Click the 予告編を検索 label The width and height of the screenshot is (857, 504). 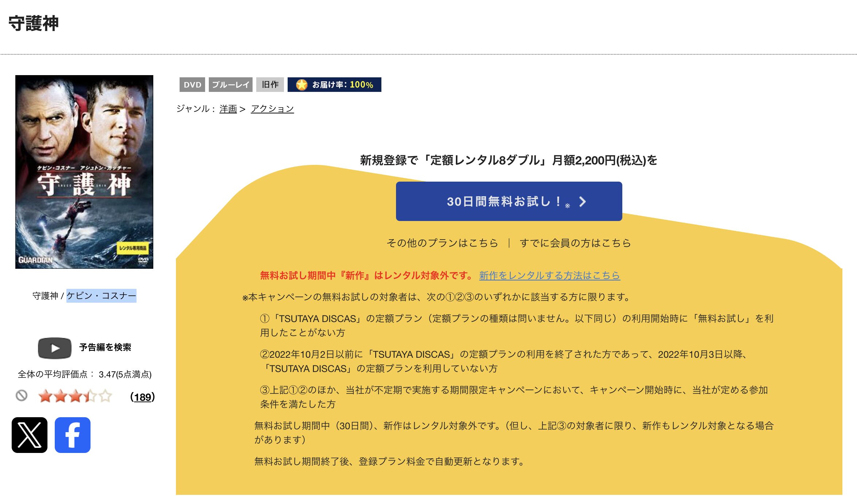[105, 347]
